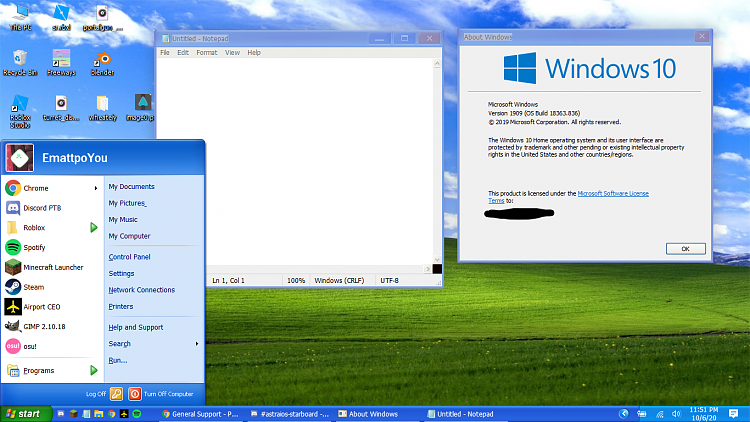
Task: Expand the Roblox folder green arrow
Action: click(x=94, y=227)
